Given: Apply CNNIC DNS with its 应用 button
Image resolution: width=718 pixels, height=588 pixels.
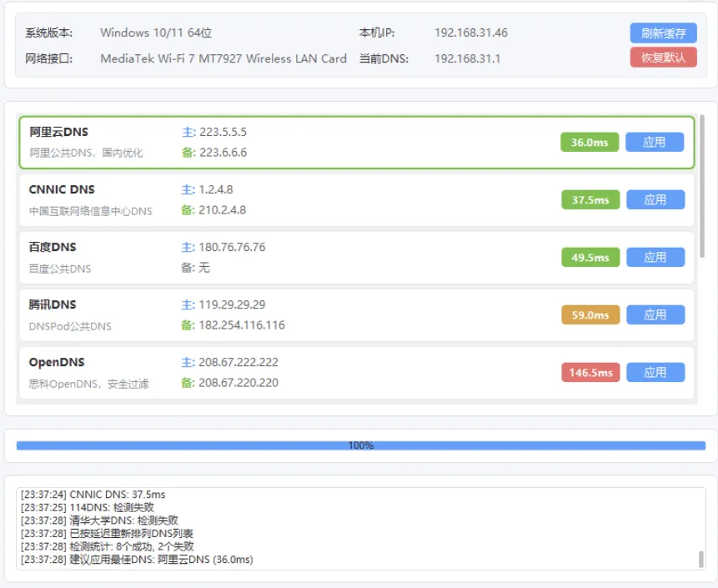Looking at the screenshot, I should click(x=655, y=199).
